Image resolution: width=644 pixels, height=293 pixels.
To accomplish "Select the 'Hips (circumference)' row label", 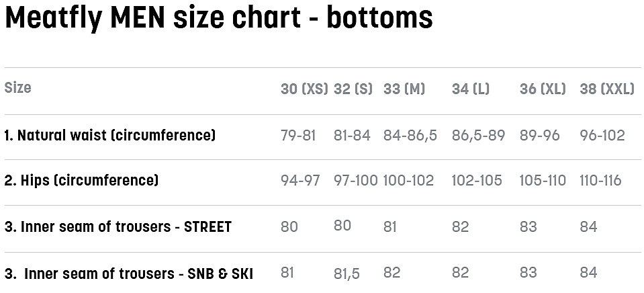I will coord(81,180).
